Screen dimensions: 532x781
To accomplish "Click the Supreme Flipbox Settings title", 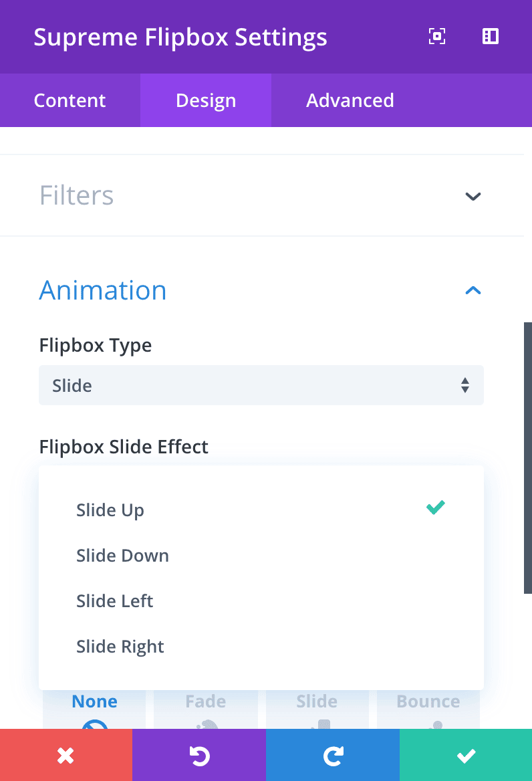I will (x=180, y=37).
